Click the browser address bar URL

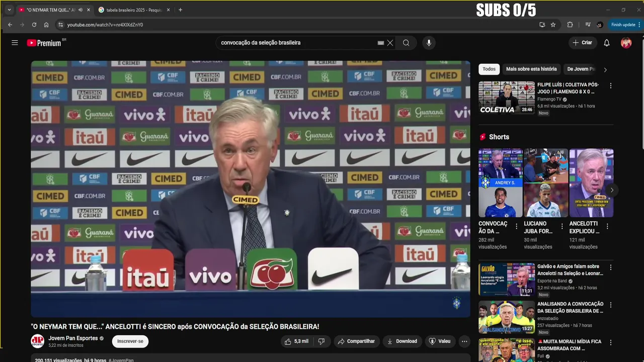click(105, 25)
